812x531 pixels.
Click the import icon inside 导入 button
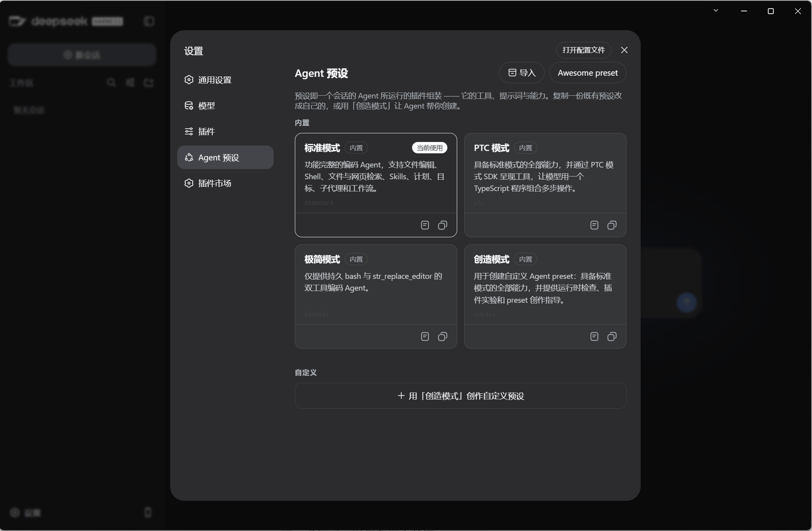click(x=512, y=73)
